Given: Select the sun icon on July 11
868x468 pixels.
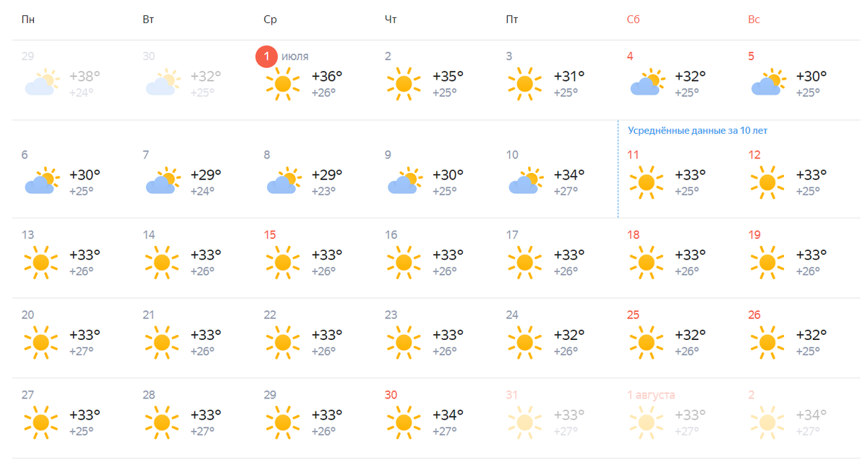Looking at the screenshot, I should tap(646, 182).
